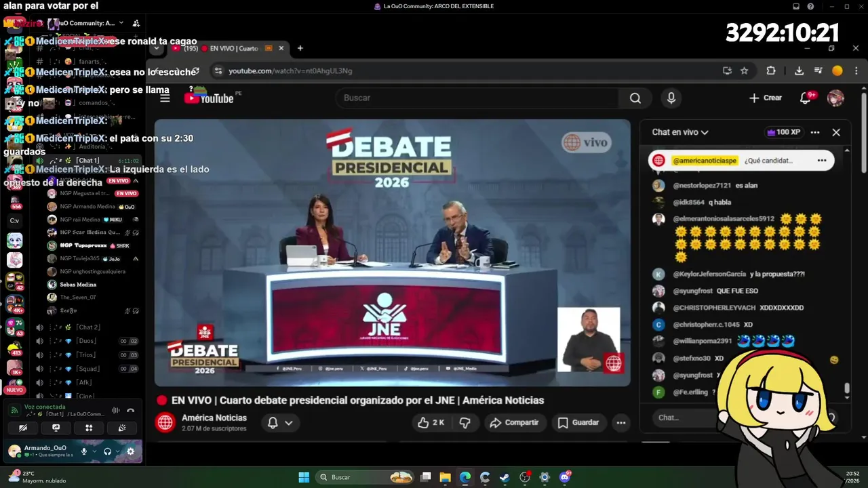
Task: Click the live chat scrollbar thumb
Action: tap(846, 389)
